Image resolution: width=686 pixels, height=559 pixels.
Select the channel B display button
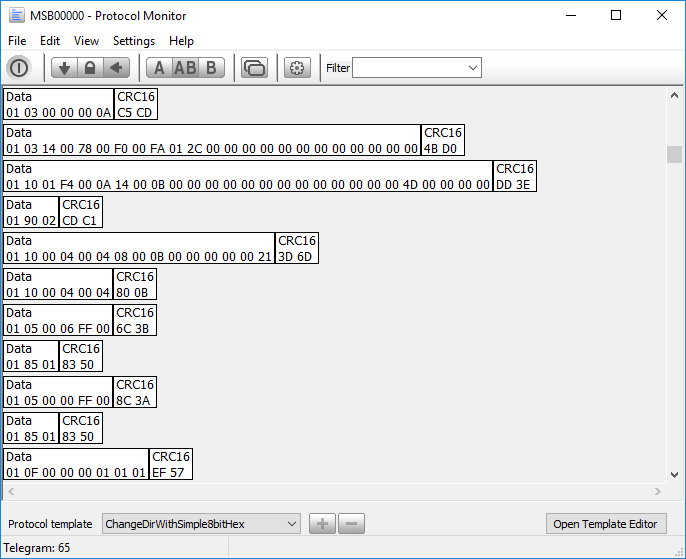click(x=211, y=68)
